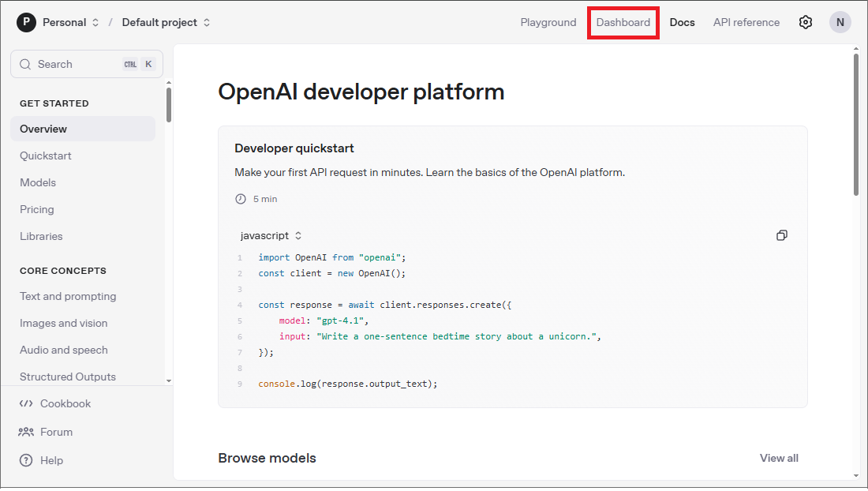Open the Playground
Screen dimensions: 868x491
548,22
